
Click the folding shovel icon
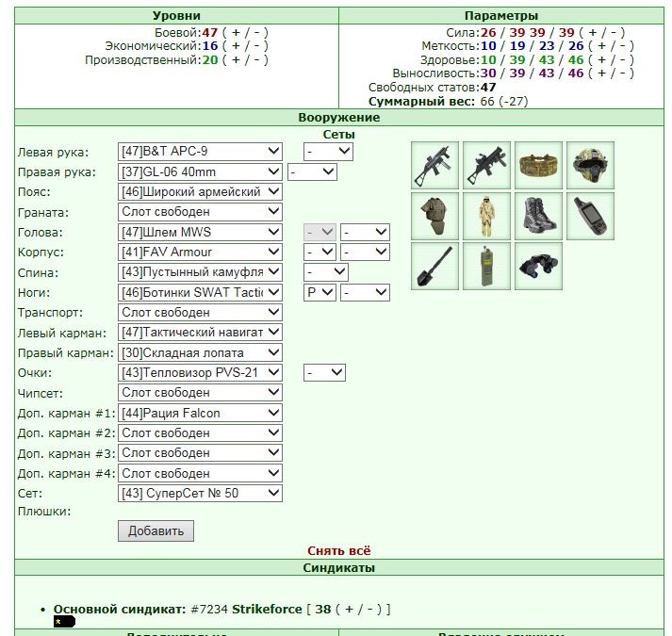click(434, 266)
